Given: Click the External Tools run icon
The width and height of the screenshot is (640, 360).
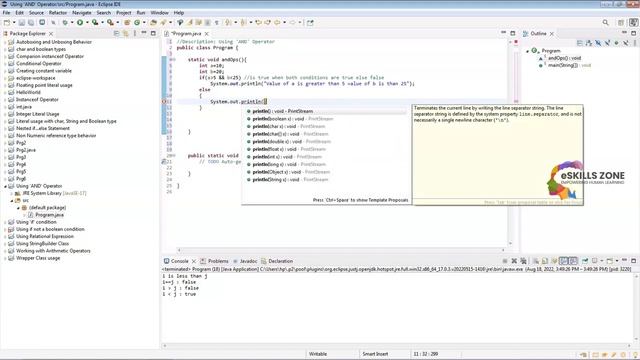Looking at the screenshot, I should (x=110, y=23).
